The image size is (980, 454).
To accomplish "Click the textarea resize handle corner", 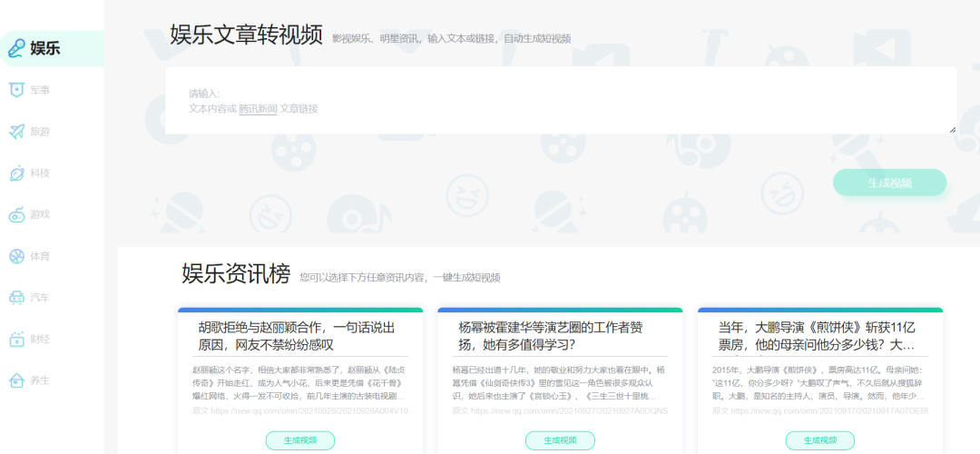I will 952,130.
